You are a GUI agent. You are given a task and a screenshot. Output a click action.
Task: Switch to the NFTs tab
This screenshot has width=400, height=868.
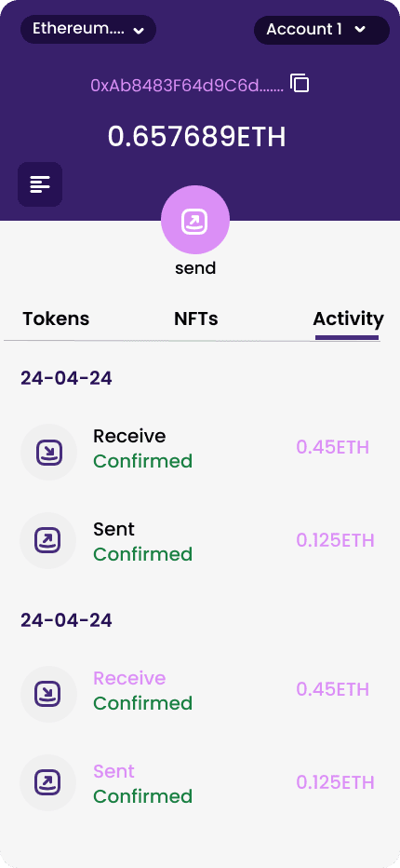tap(196, 319)
